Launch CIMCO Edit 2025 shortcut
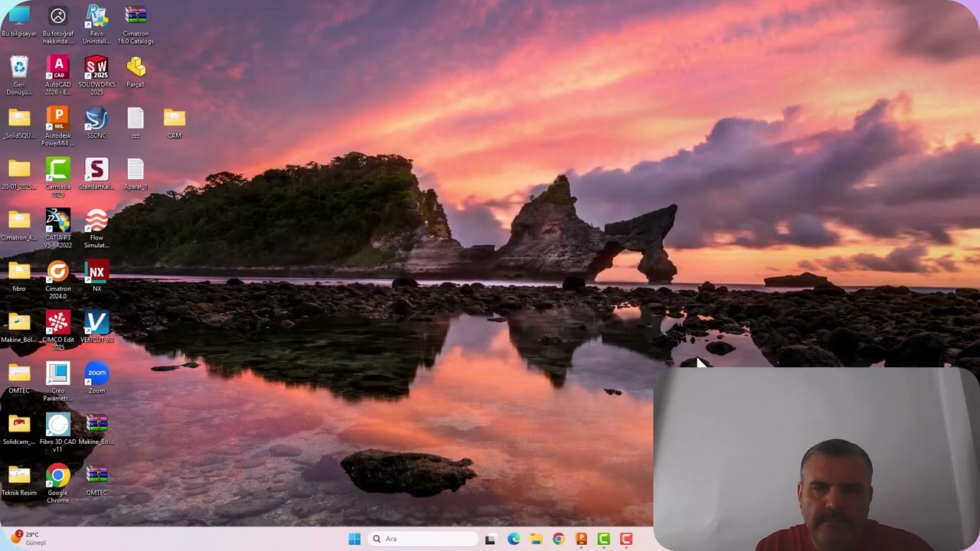Screen dimensions: 980x551 pyautogui.click(x=58, y=331)
